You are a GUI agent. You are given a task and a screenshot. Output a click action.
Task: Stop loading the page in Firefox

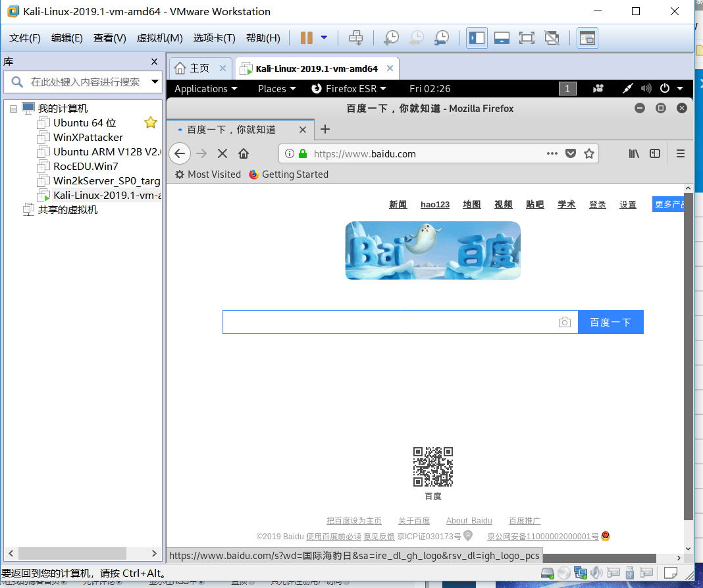222,154
